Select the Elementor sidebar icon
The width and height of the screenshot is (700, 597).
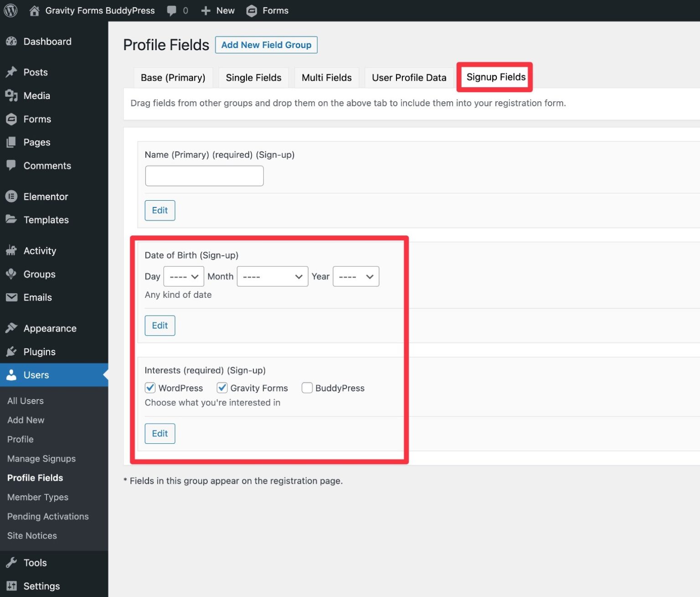11,196
